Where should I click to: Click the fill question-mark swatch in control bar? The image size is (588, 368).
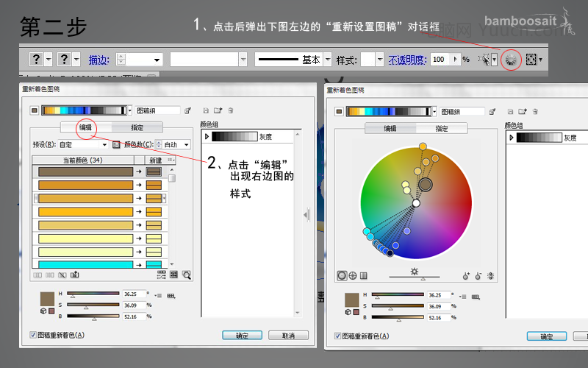coord(36,60)
